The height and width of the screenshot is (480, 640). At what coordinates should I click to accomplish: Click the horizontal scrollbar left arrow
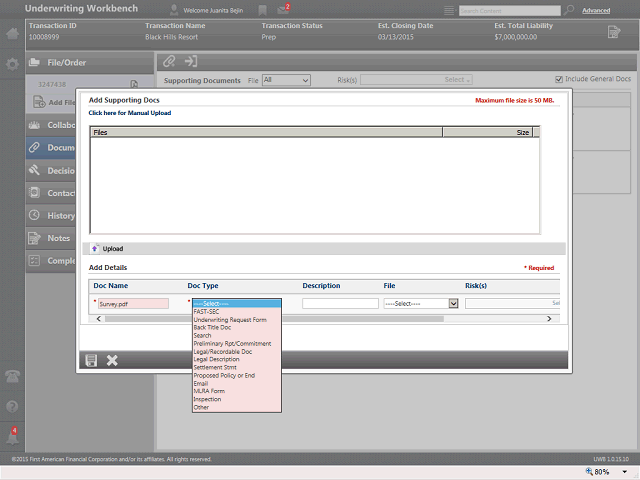pos(98,319)
